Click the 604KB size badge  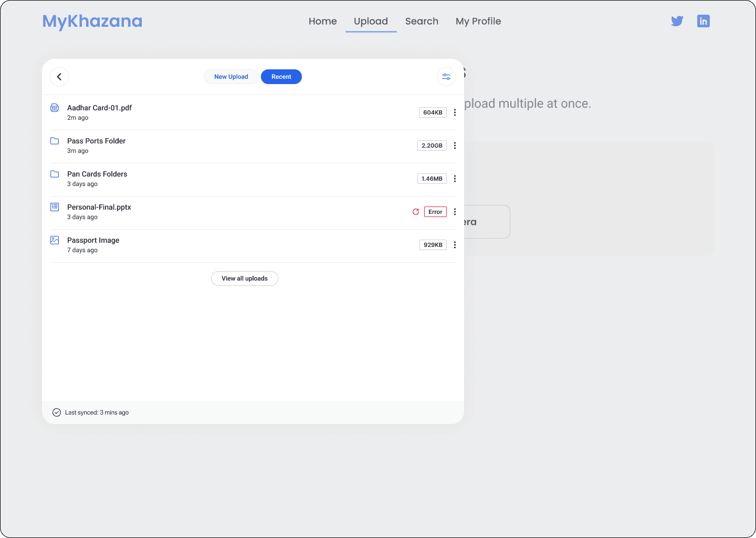(x=433, y=112)
